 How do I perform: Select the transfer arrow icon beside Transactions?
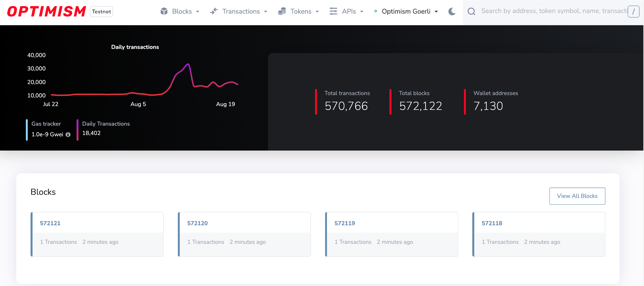(x=214, y=11)
